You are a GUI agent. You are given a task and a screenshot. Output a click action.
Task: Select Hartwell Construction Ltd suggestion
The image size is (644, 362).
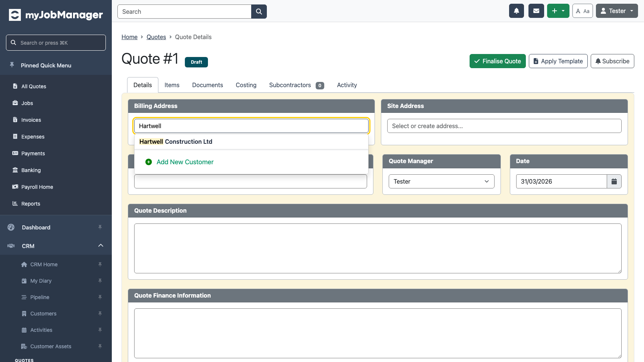[x=251, y=142]
